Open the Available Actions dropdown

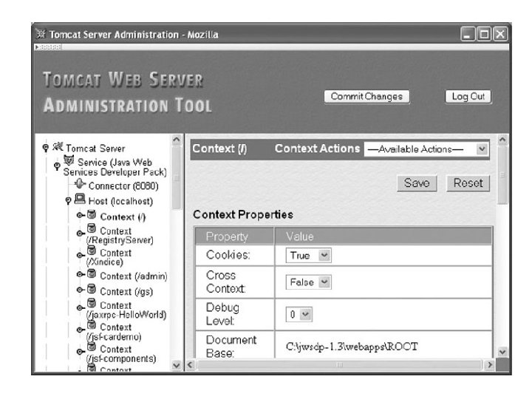426,149
